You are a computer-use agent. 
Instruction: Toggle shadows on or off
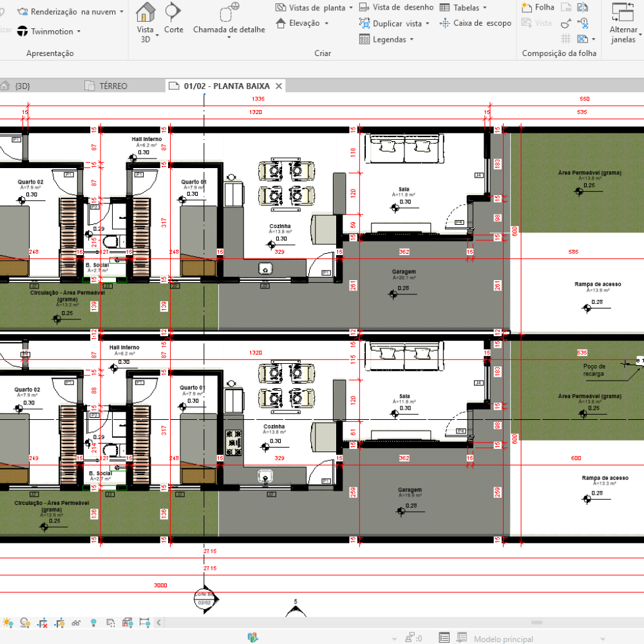pyautogui.click(x=25, y=623)
